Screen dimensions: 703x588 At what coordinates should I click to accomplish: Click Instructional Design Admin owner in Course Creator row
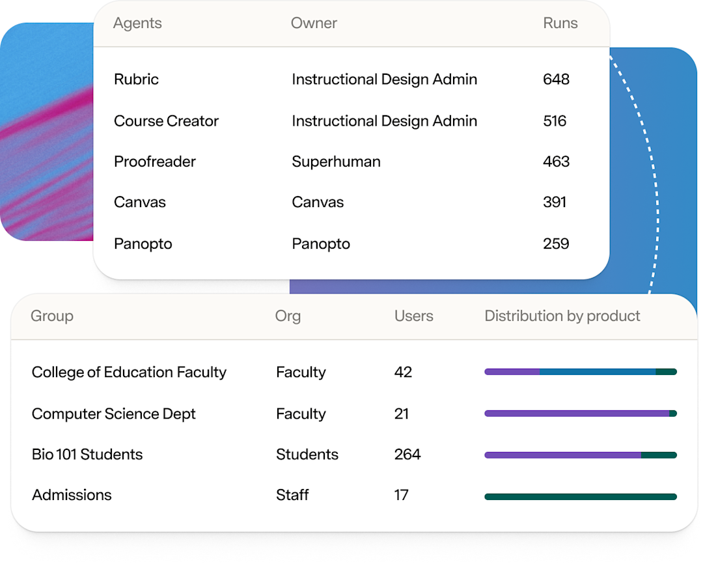[384, 121]
